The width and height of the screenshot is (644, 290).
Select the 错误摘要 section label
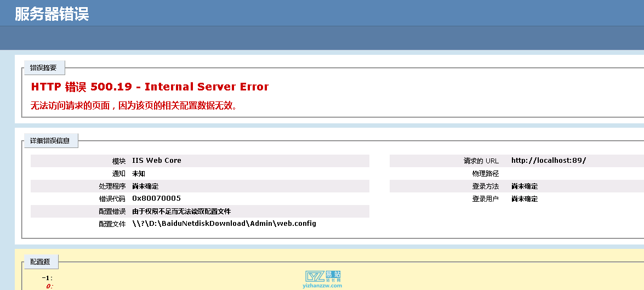pyautogui.click(x=43, y=68)
